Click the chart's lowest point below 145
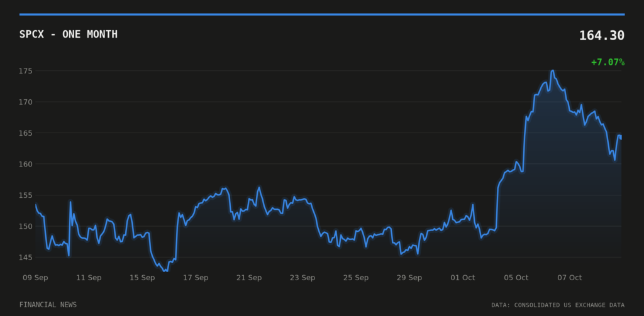Screen dimensions: 644x316 tap(165, 271)
